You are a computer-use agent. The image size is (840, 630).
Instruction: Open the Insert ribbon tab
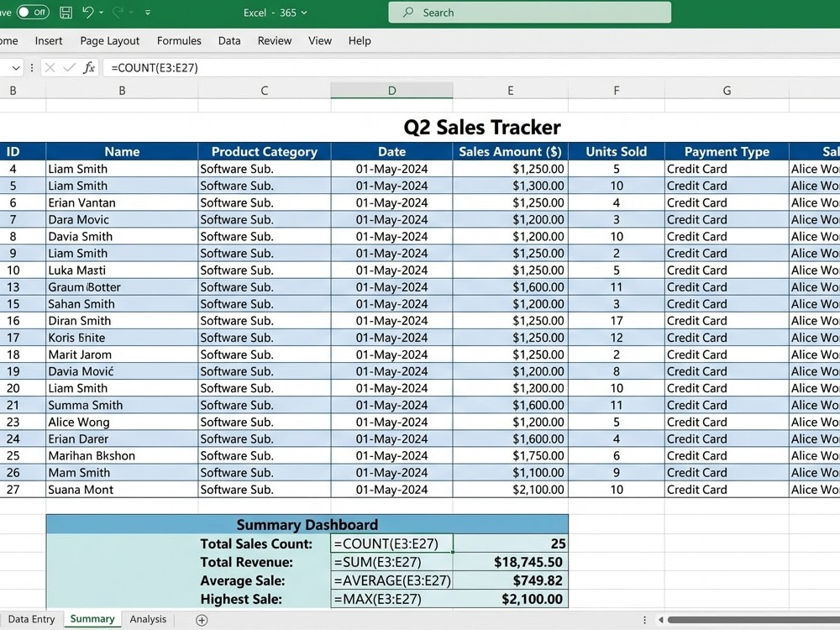pos(48,40)
